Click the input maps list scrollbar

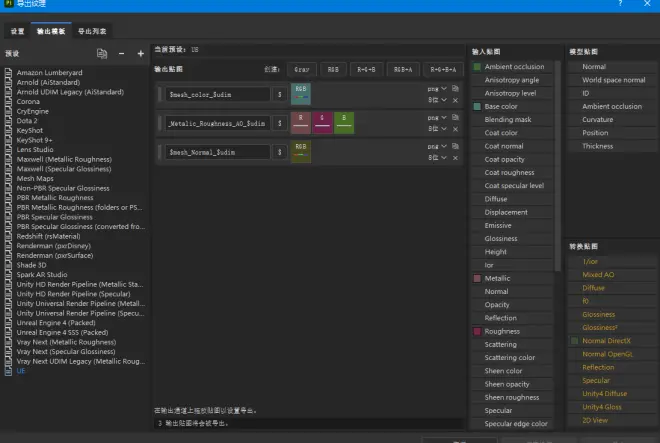click(557, 166)
